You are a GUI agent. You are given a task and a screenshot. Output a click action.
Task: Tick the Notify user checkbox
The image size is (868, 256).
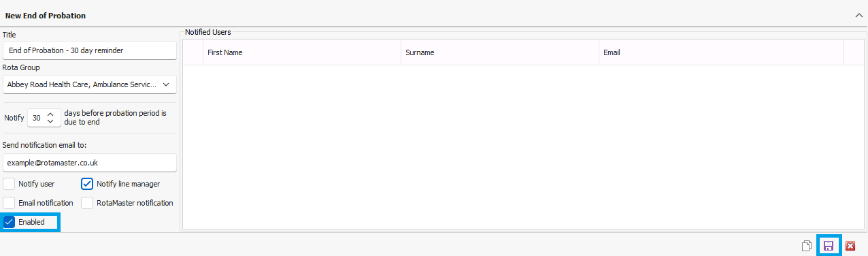tap(9, 184)
